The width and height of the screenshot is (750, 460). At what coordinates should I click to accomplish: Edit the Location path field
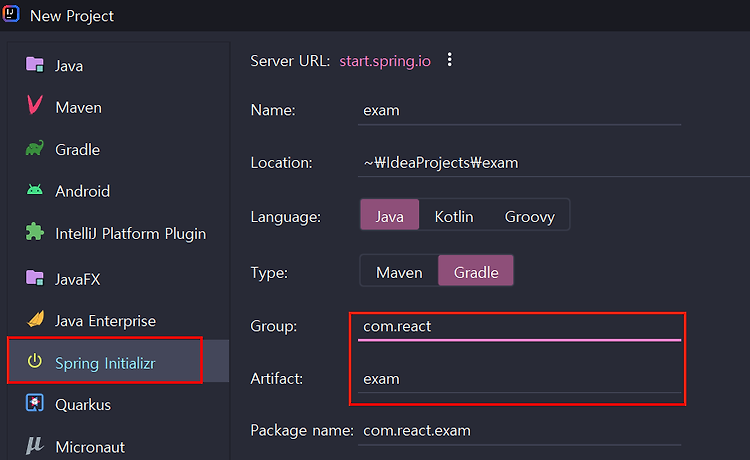(x=554, y=163)
